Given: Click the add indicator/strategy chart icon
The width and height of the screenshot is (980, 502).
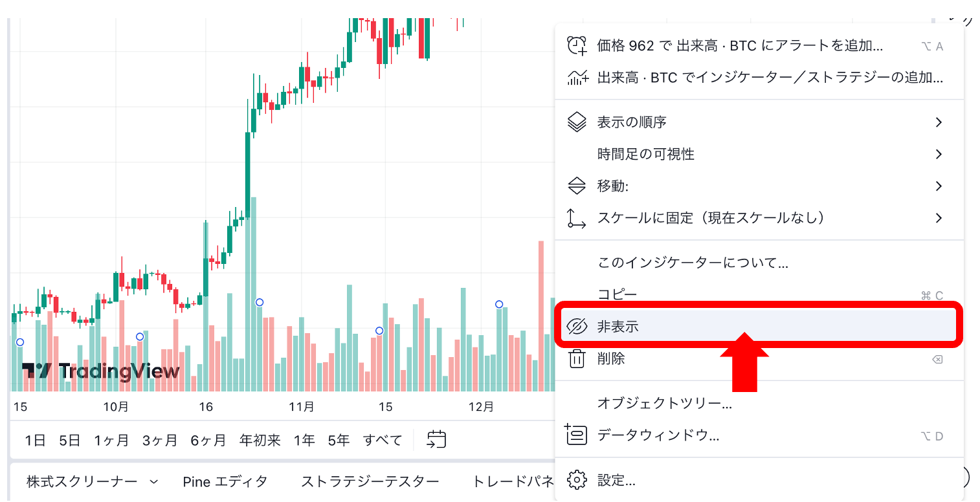Looking at the screenshot, I should (577, 78).
